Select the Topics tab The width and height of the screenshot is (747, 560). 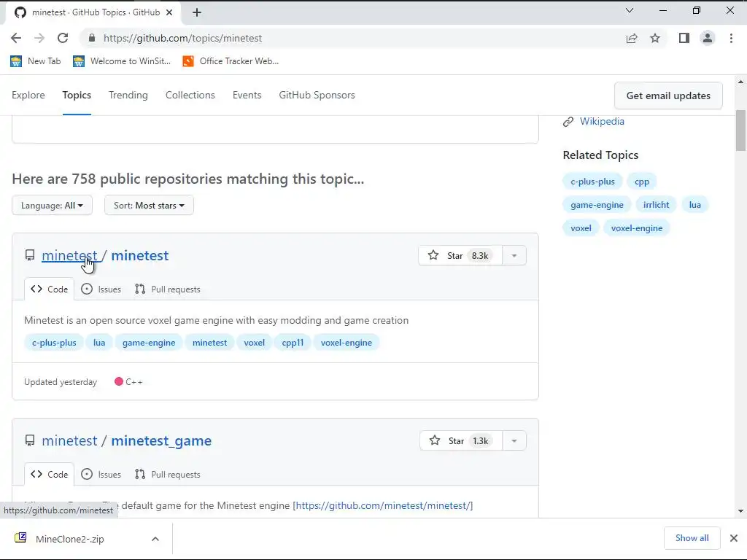point(77,96)
